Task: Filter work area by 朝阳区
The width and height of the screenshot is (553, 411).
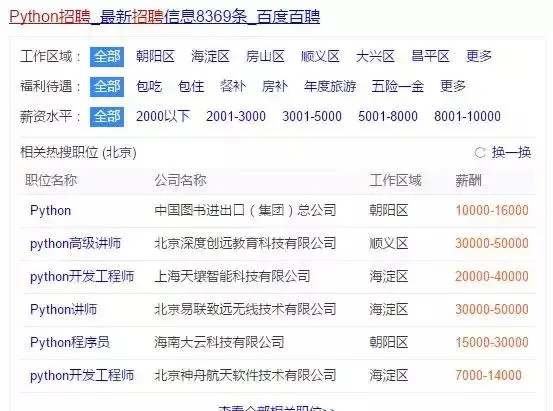Action: pyautogui.click(x=155, y=56)
